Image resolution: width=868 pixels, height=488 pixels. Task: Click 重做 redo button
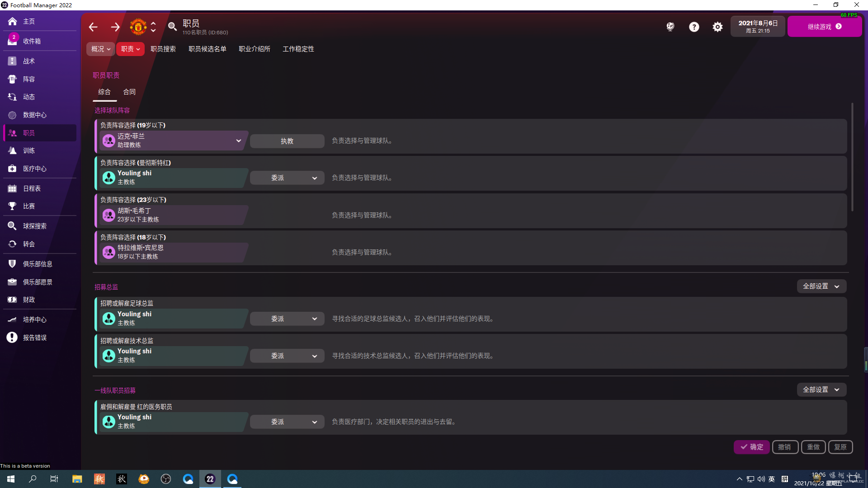tap(813, 447)
